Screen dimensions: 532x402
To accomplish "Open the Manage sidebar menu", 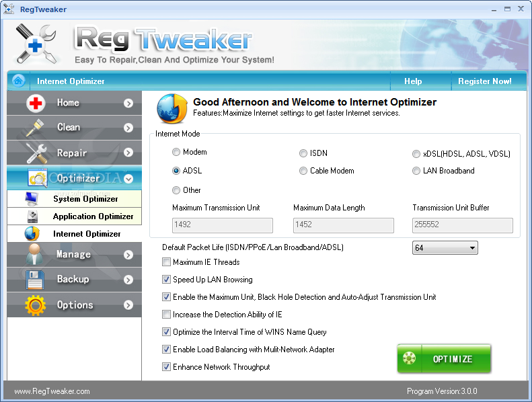I will (x=74, y=254).
